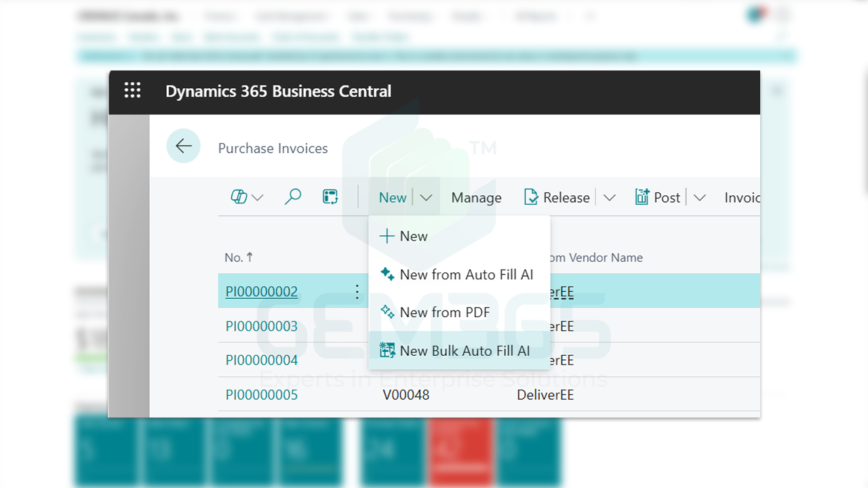Select New from PDF option
The image size is (868, 488).
[459, 312]
